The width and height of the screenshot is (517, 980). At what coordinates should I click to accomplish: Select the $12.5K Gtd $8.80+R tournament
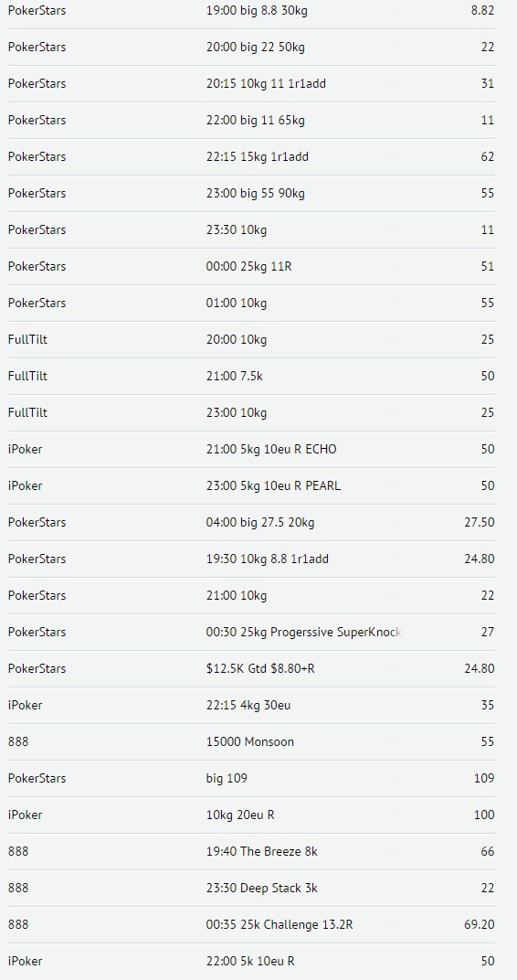260,669
